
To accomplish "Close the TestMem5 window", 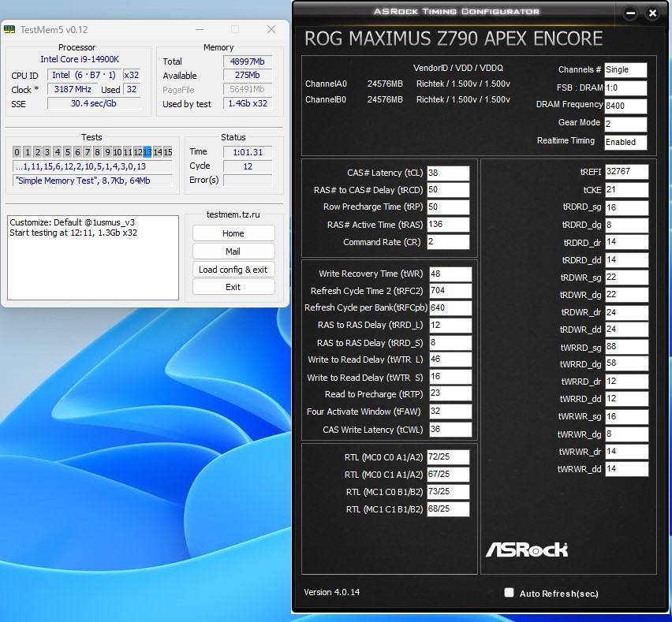I will (271, 29).
